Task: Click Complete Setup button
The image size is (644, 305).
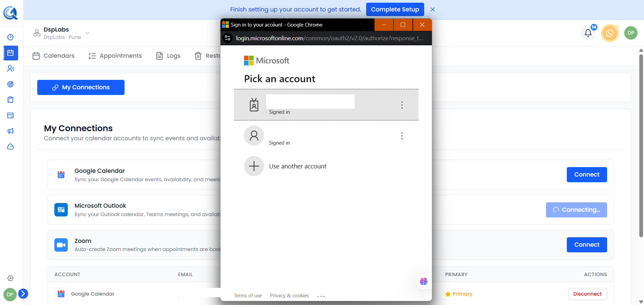Action: [x=395, y=9]
